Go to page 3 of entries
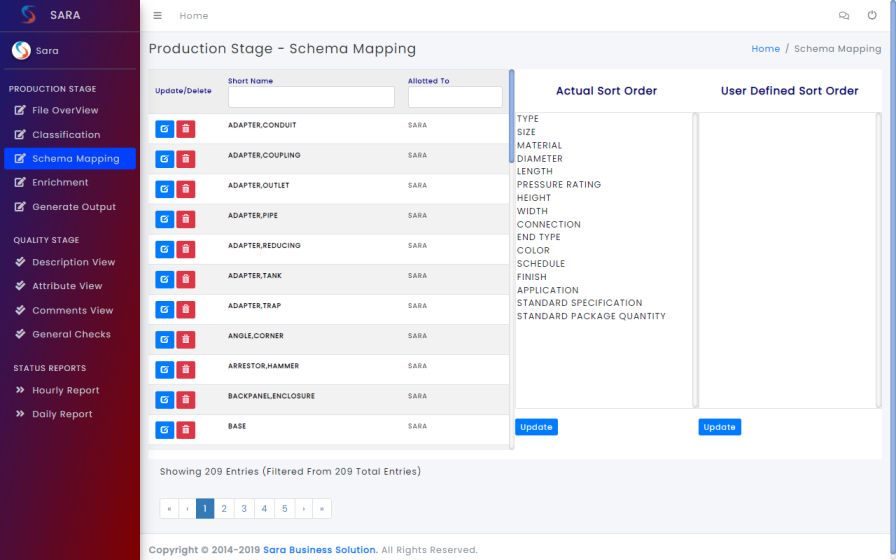This screenshot has height=560, width=896. pos(244,509)
